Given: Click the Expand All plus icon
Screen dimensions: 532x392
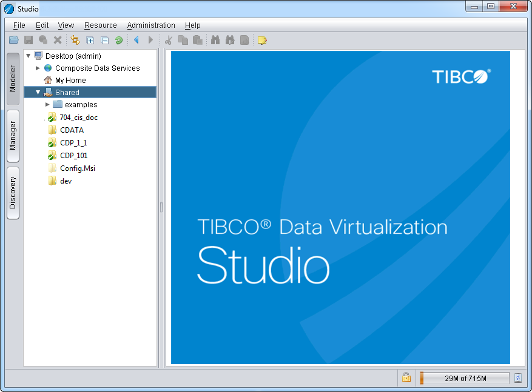Looking at the screenshot, I should tap(90, 40).
